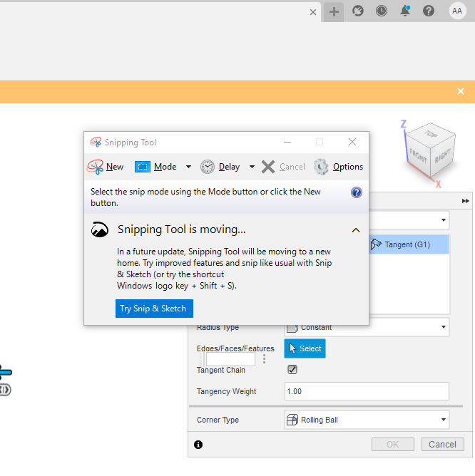Screen dimensions: 475x476
Task: Expand the Mode dropdown arrow
Action: [188, 167]
